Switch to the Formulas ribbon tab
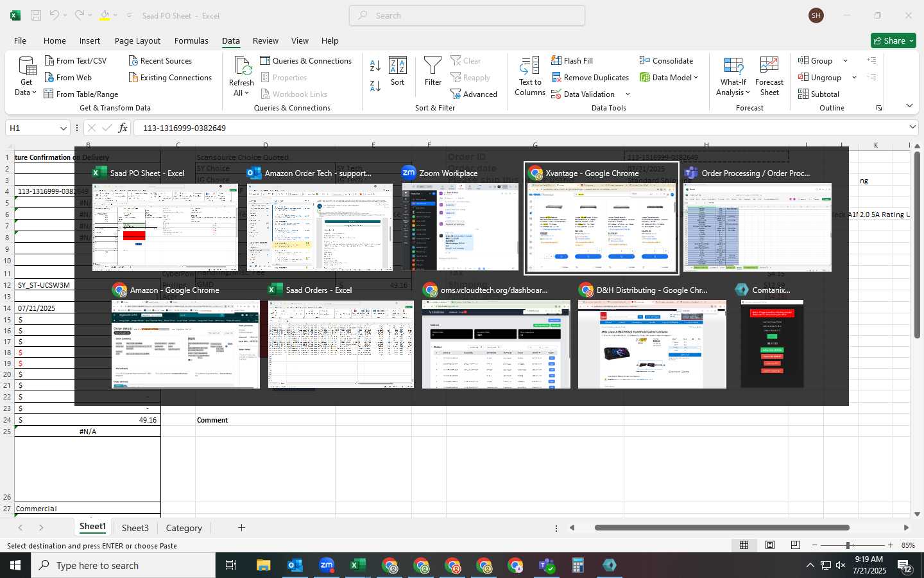This screenshot has height=578, width=924. coord(191,40)
